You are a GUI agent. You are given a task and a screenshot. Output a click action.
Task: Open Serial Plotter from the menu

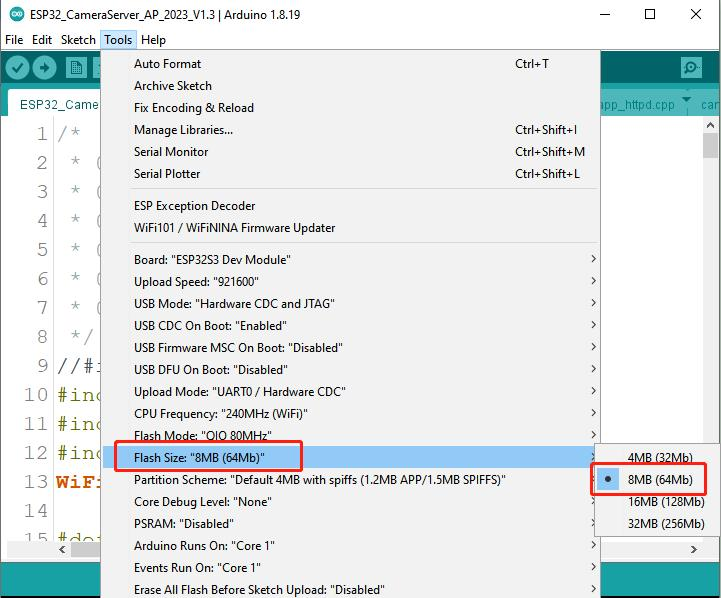click(x=351, y=174)
